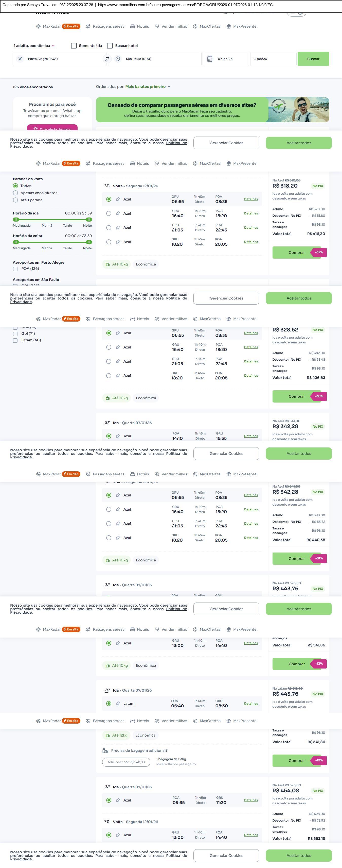Image resolution: width=342 pixels, height=868 pixels.
Task: Open Detalhes link for Latam 06:40 flight
Action: pos(251,704)
